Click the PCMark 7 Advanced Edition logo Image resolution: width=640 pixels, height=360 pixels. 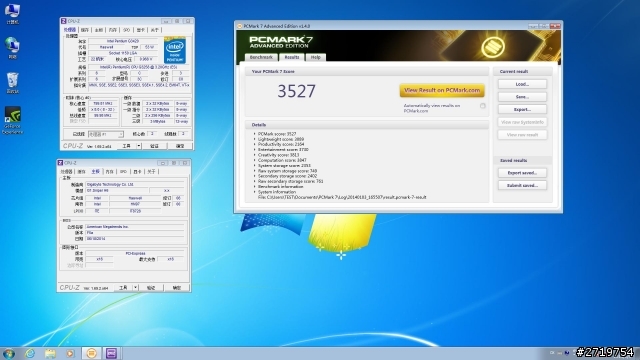[x=281, y=42]
